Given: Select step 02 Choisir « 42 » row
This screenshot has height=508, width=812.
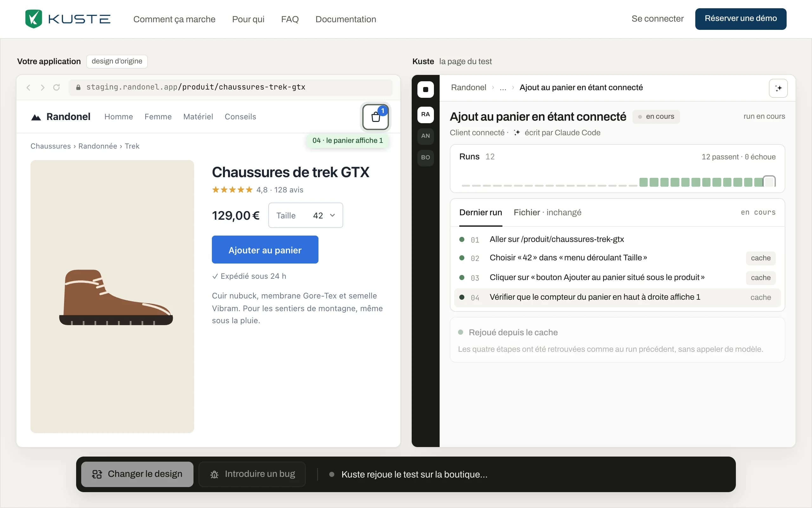Looking at the screenshot, I should (617, 258).
